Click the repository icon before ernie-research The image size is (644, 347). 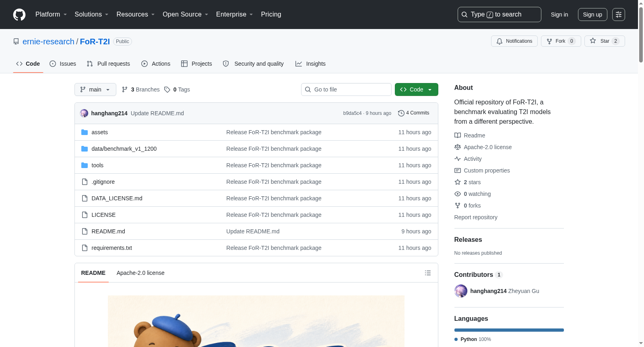point(16,42)
